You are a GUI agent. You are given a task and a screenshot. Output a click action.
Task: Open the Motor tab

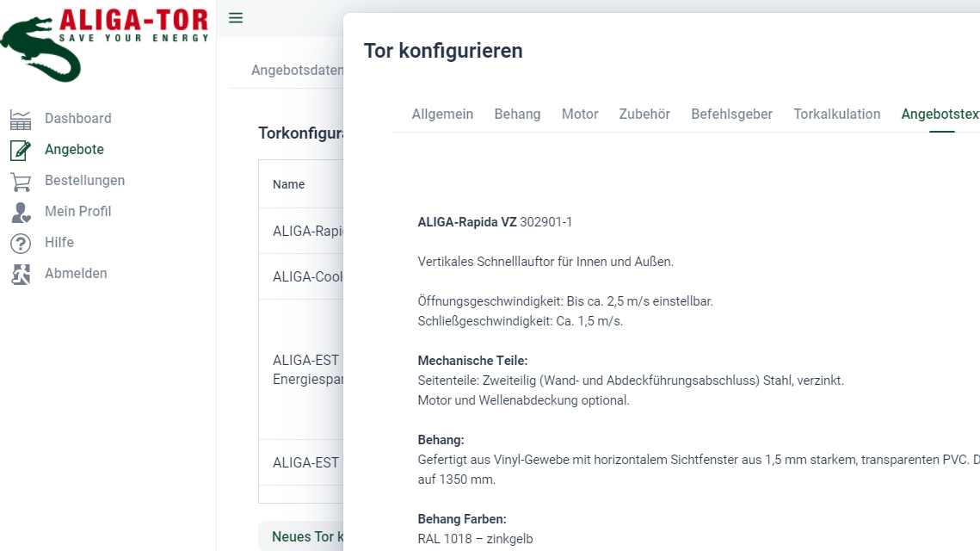[x=580, y=114]
